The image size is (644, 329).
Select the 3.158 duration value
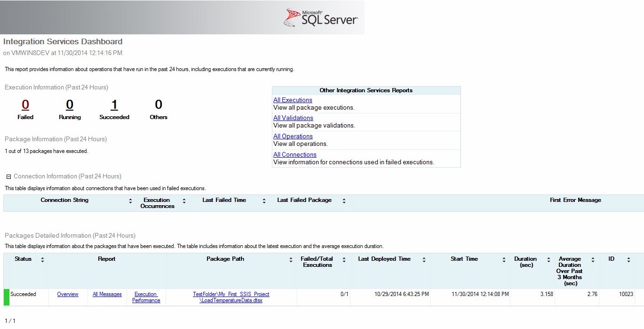pos(547,294)
